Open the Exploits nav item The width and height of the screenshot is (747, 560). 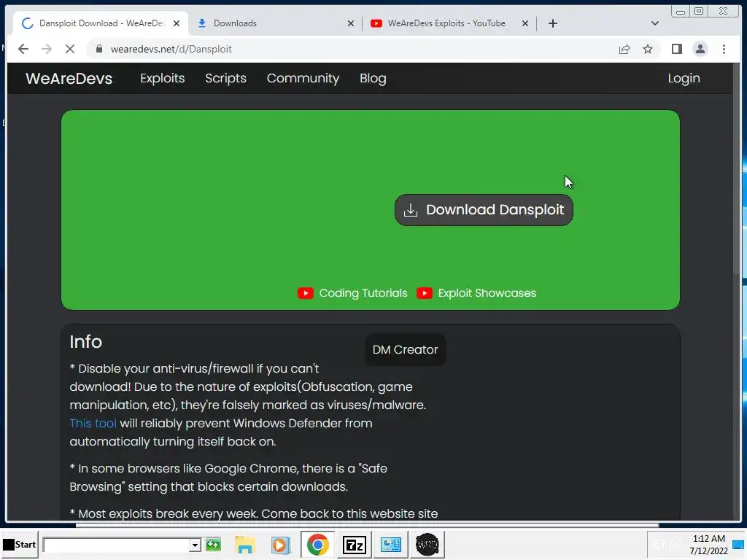(x=163, y=79)
